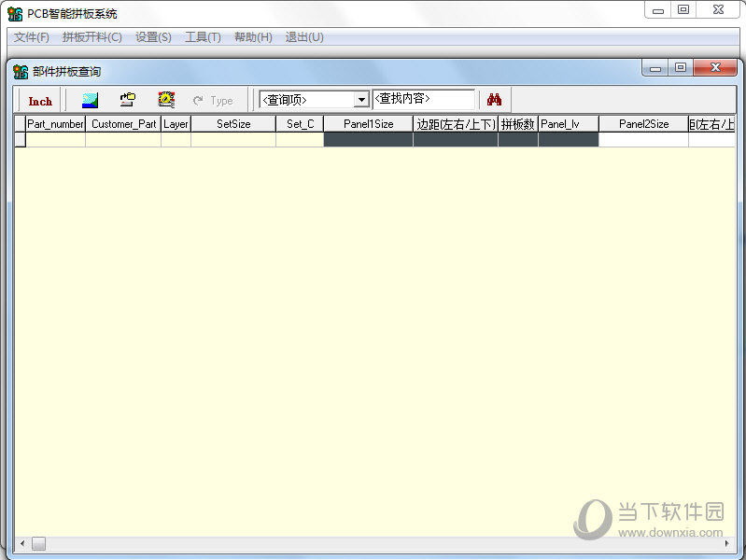Click the SetSize column header
The image size is (746, 560).
tap(233, 124)
